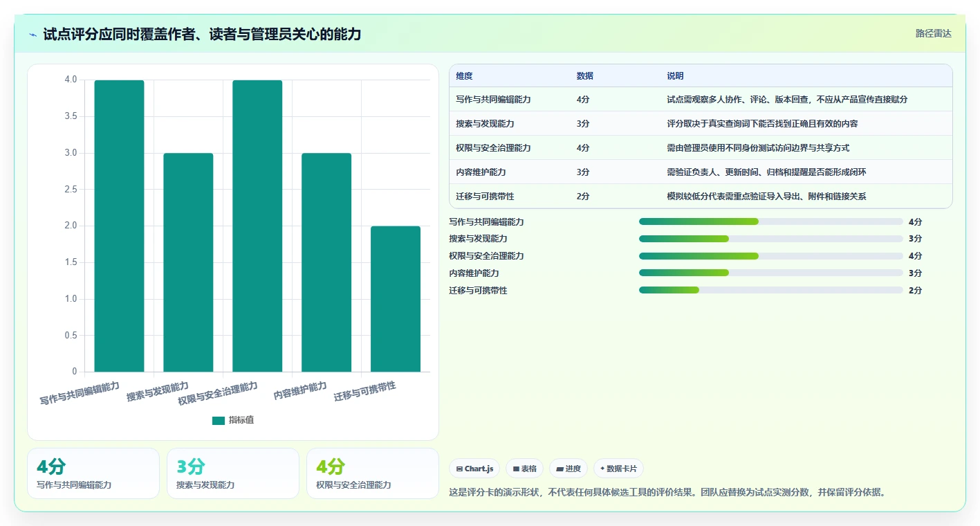Click the description starting 需由管理员使用不同身份
The height and width of the screenshot is (526, 980).
(758, 148)
